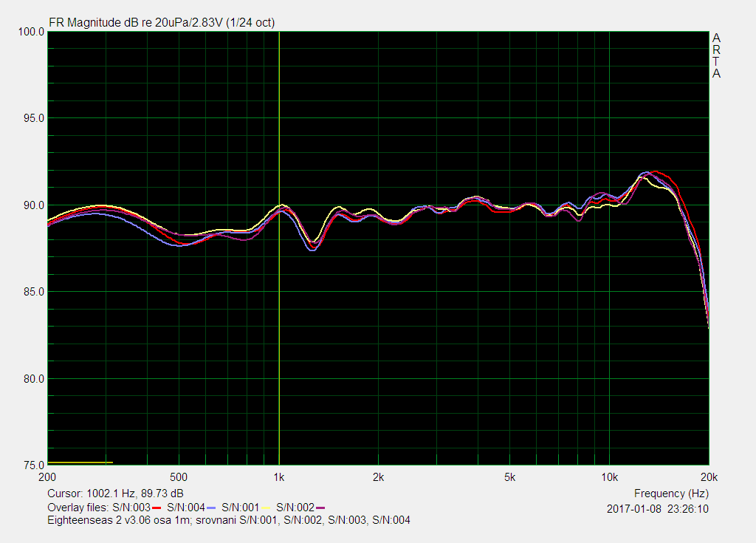Click the 2017-01-08 timestamp text

coord(658,509)
